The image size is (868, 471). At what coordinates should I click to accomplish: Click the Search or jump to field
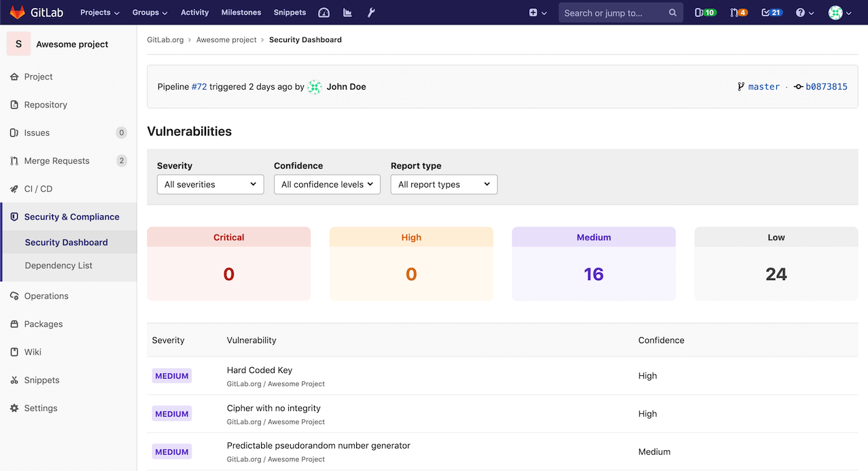(x=615, y=12)
